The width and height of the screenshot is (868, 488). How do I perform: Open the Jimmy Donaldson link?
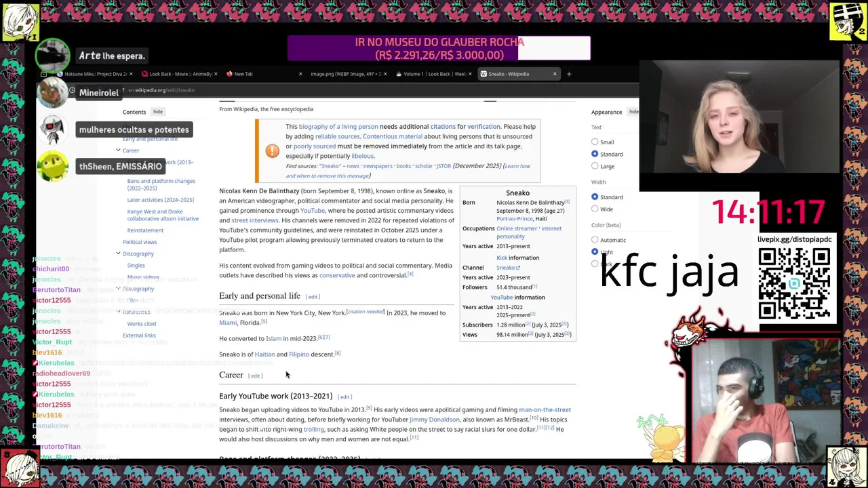[435, 420]
